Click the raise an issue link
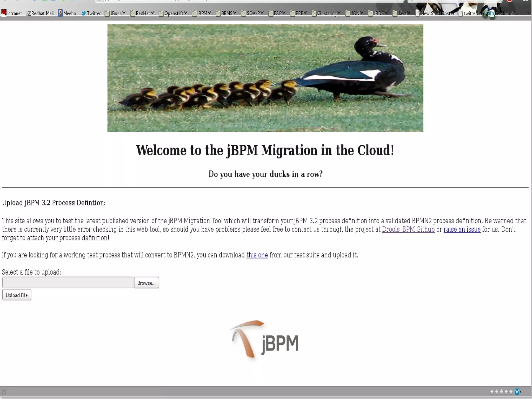Screen dimensions: 532x399 point(462,229)
